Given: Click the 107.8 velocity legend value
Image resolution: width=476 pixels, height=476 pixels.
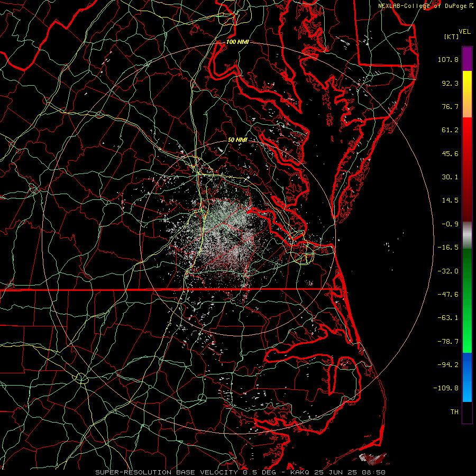Looking at the screenshot, I should pos(448,59).
